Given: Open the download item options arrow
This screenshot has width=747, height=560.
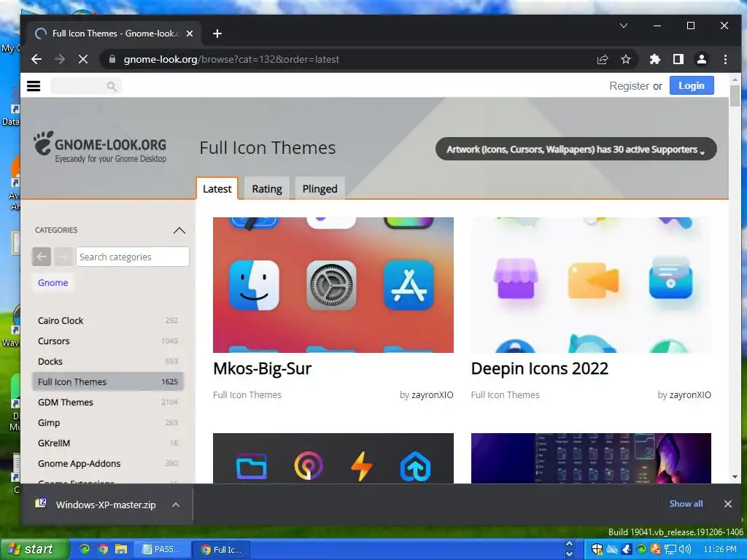Looking at the screenshot, I should tap(176, 505).
